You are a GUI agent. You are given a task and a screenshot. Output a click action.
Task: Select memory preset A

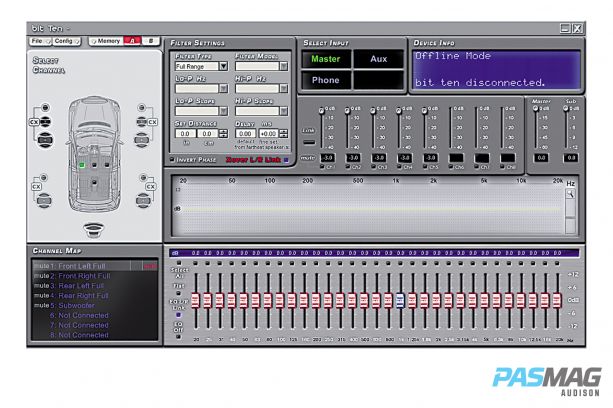click(x=132, y=41)
